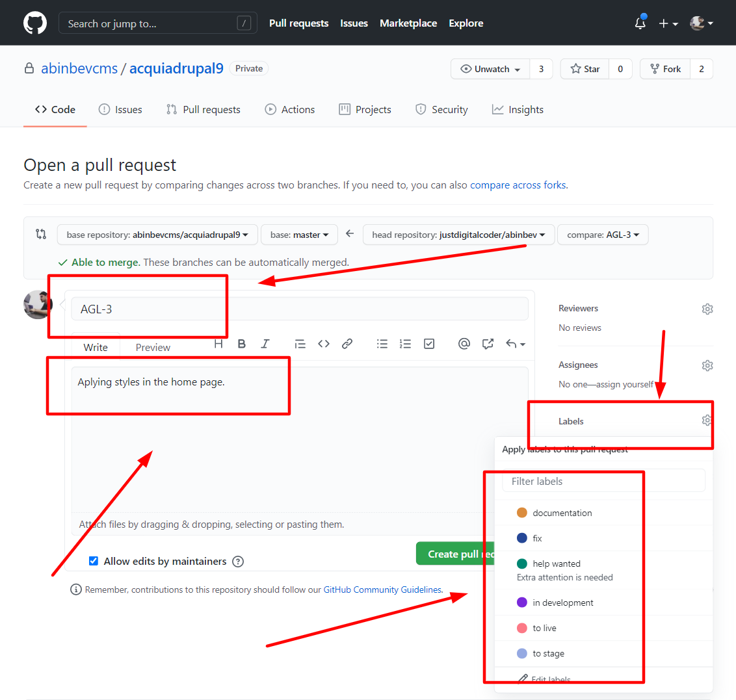Select the help wanted label

(x=604, y=570)
